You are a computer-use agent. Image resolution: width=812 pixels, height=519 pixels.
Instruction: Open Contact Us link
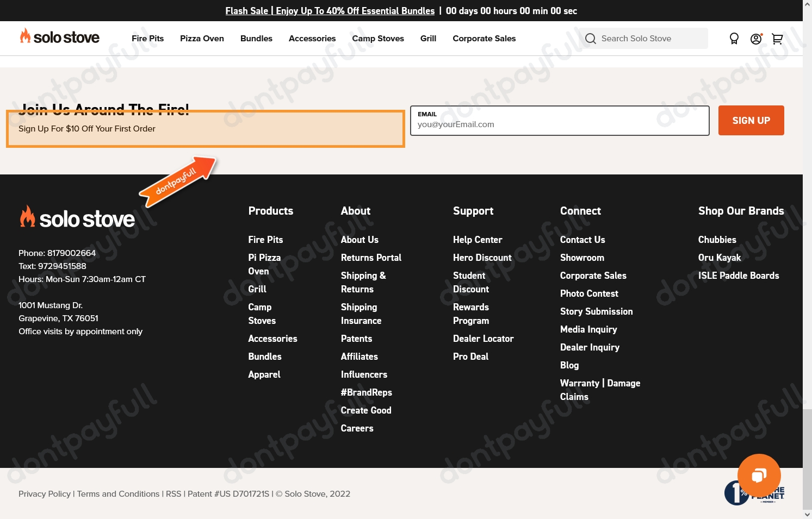click(582, 240)
